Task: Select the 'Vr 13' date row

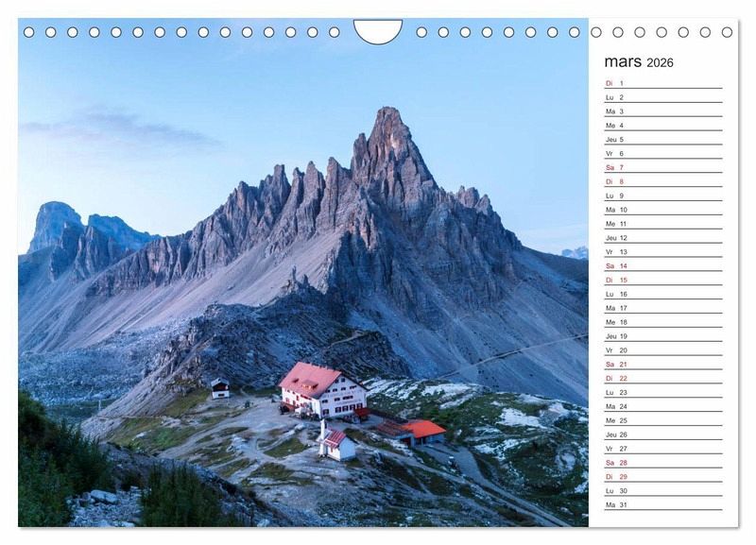Action: [663, 252]
